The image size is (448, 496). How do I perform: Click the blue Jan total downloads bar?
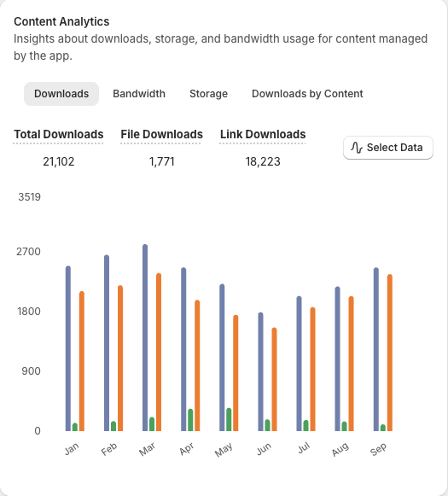tap(68, 348)
